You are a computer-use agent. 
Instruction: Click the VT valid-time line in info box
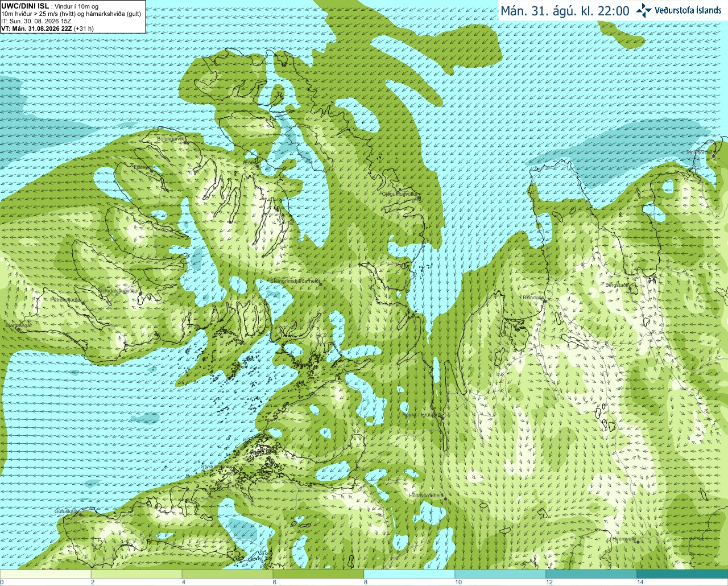pyautogui.click(x=48, y=28)
